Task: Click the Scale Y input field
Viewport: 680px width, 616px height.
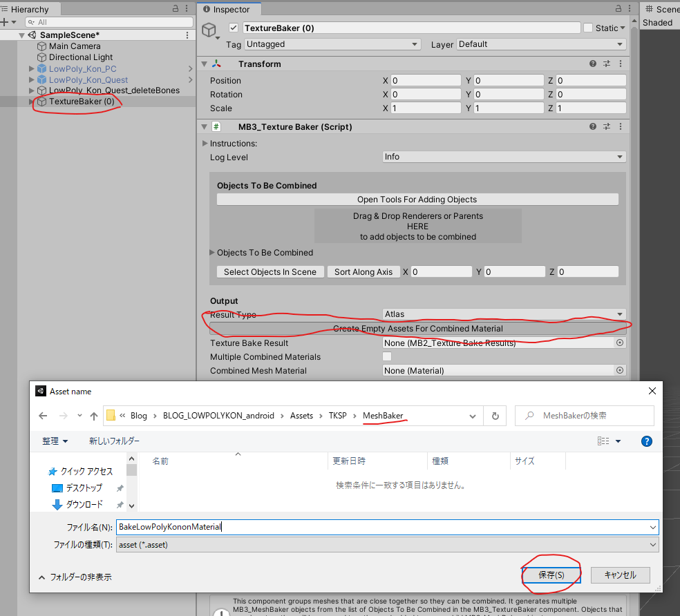Action: click(508, 108)
